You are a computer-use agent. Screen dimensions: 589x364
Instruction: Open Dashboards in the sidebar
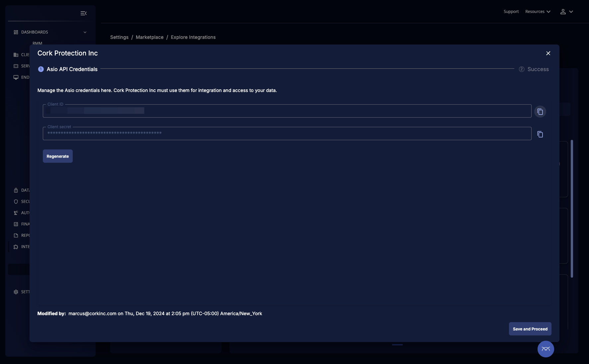35,32
